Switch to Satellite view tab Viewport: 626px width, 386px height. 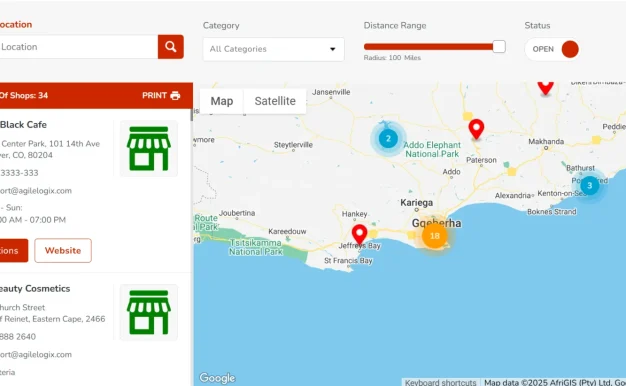tap(275, 101)
